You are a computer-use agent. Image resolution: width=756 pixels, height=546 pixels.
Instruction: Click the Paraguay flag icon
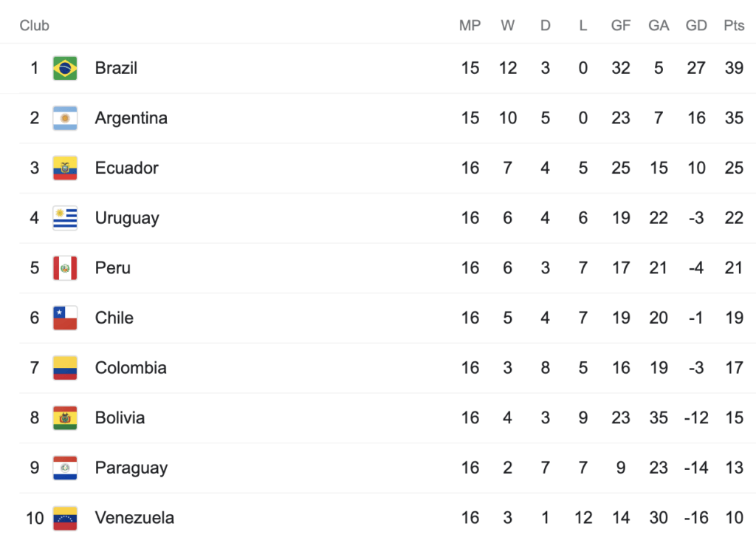[65, 468]
